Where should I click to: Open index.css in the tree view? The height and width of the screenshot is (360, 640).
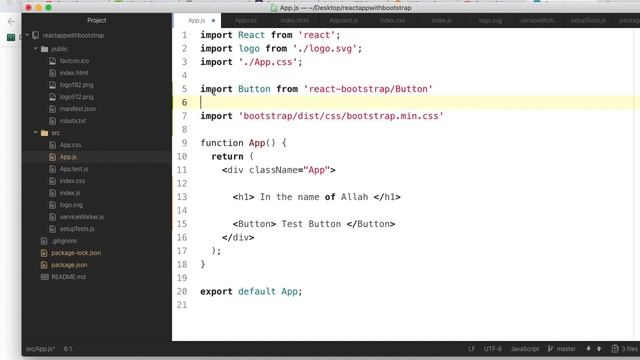[72, 181]
